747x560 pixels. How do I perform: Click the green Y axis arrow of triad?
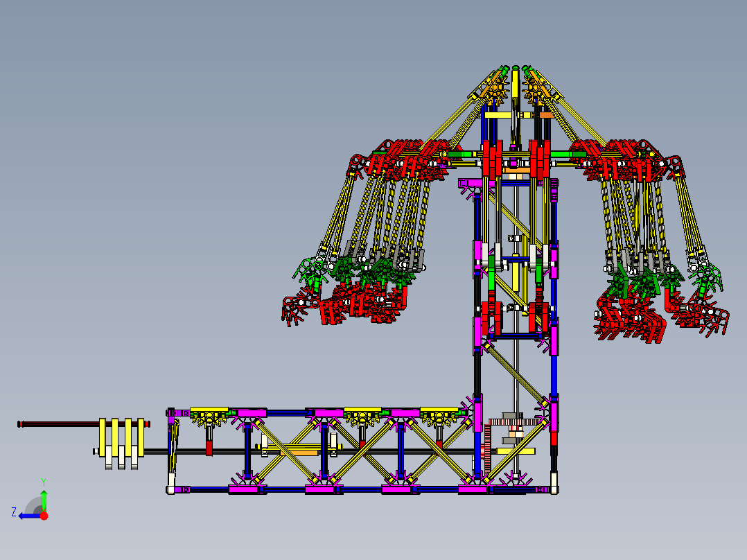point(44,500)
